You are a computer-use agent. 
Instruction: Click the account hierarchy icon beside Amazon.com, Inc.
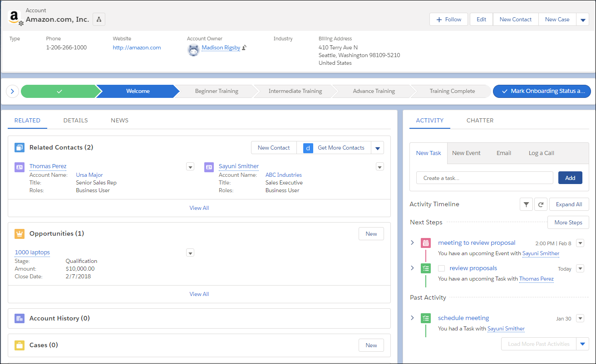point(99,19)
